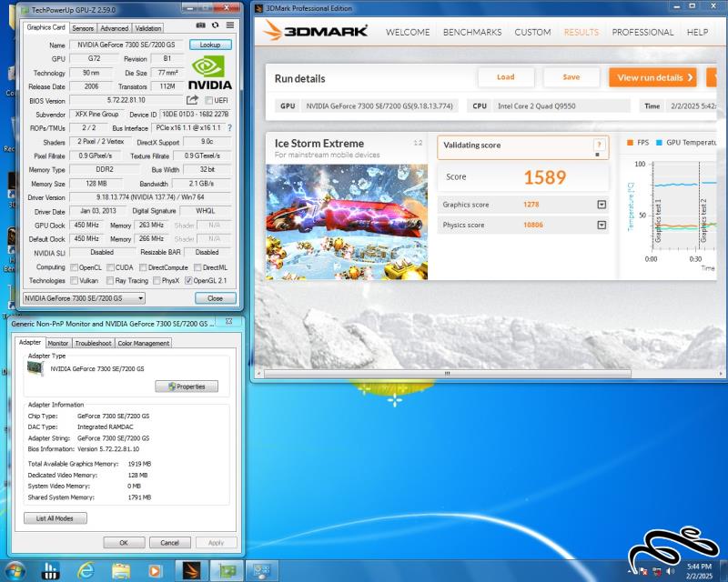The width and height of the screenshot is (728, 582).
Task: Toggle the OpenGL 2.1 checkbox
Action: pyautogui.click(x=188, y=280)
